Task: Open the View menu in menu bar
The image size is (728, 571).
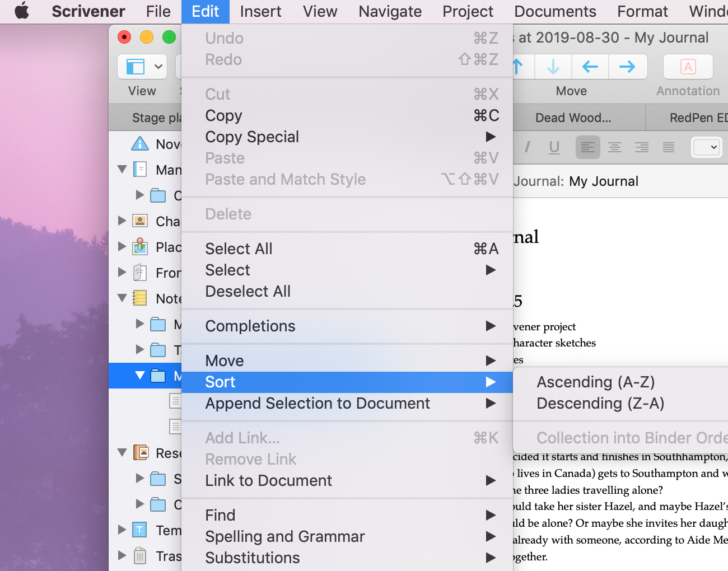Action: coord(320,11)
